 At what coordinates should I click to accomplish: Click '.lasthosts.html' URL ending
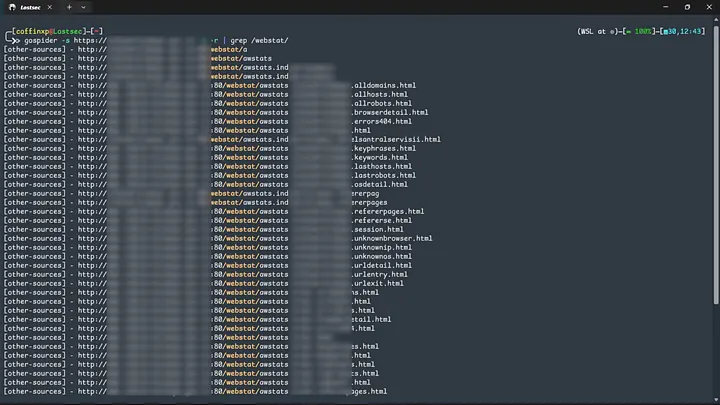pyautogui.click(x=382, y=167)
